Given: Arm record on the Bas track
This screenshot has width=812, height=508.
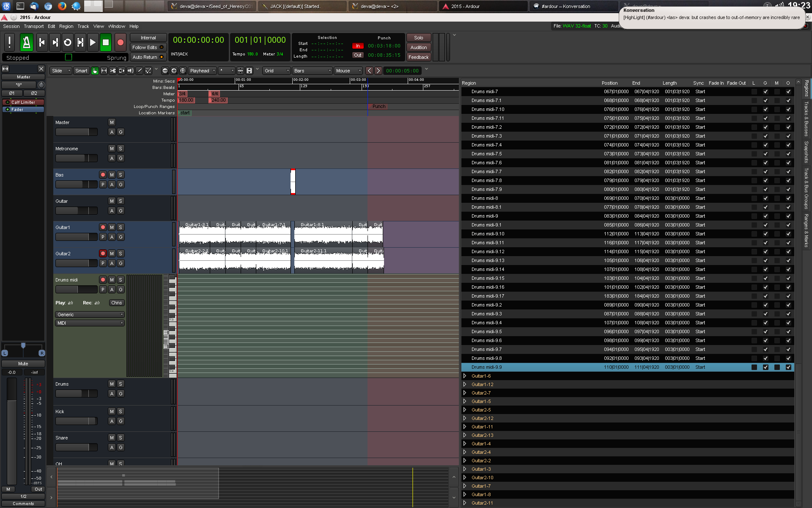Looking at the screenshot, I should click(x=103, y=175).
